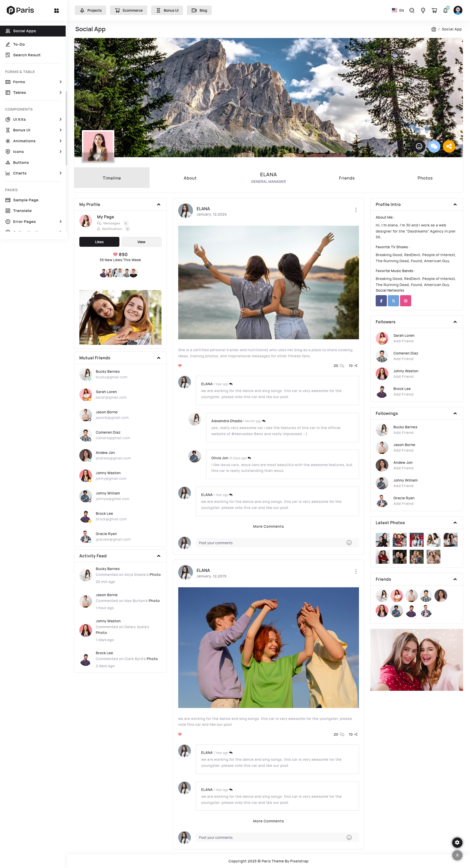Viewport: 470px width, 868px height.
Task: Open the notifications bell
Action: (445, 10)
